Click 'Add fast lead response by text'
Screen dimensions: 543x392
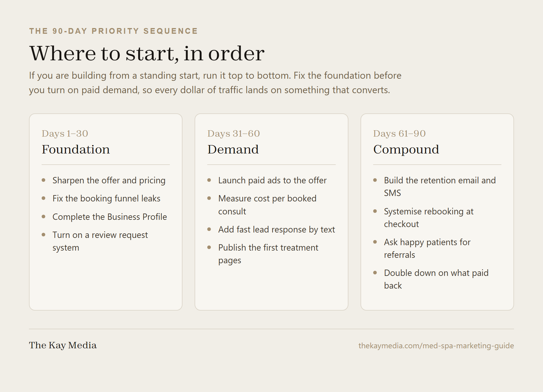pyautogui.click(x=277, y=229)
